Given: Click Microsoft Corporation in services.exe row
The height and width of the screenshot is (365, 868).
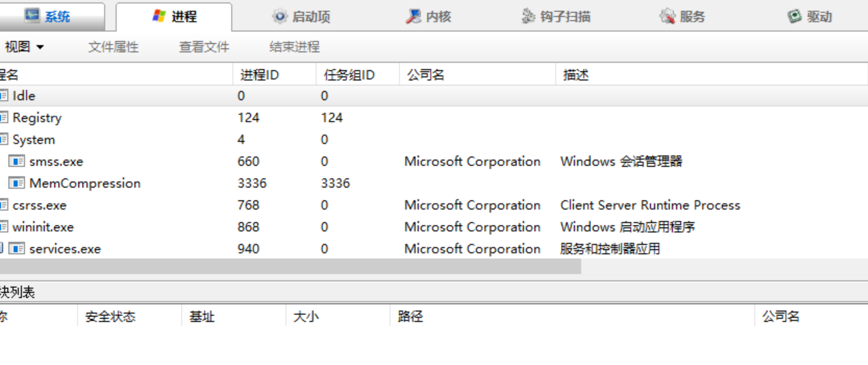Looking at the screenshot, I should tap(472, 248).
